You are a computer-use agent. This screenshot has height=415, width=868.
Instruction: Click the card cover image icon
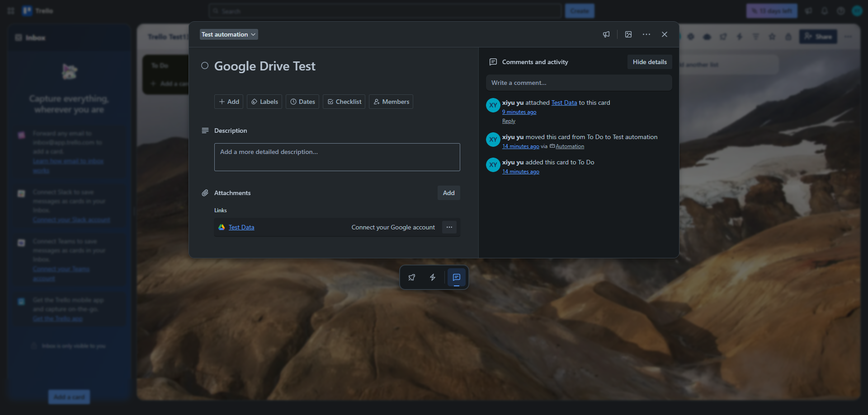tap(628, 34)
